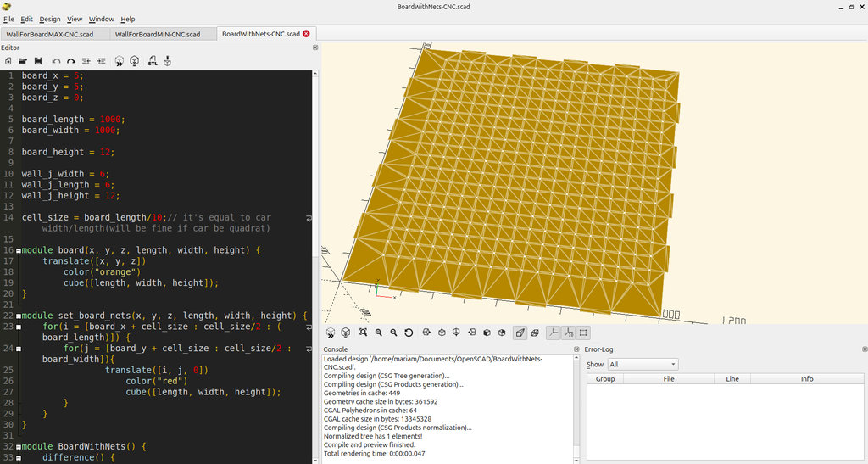This screenshot has height=464, width=868.
Task: Collapse the module board code fold marker
Action: pyautogui.click(x=18, y=250)
